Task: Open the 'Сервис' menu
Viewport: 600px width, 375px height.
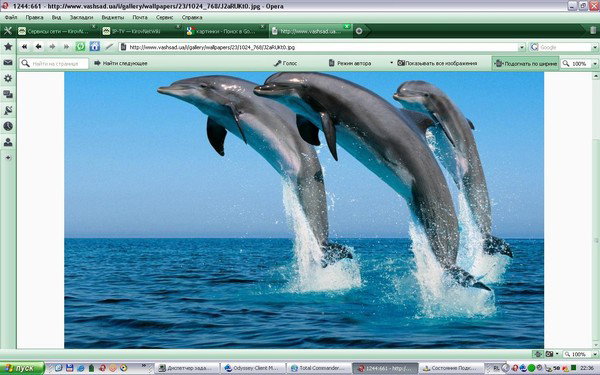Action: click(165, 17)
